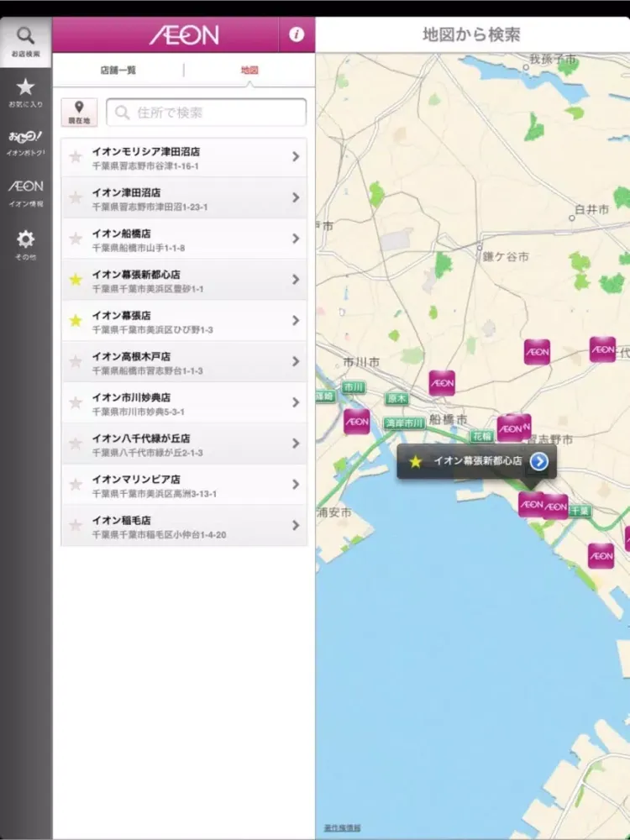The width and height of the screenshot is (630, 840).
Task: Open イオン幕張店 via its chevron
Action: pos(296,320)
